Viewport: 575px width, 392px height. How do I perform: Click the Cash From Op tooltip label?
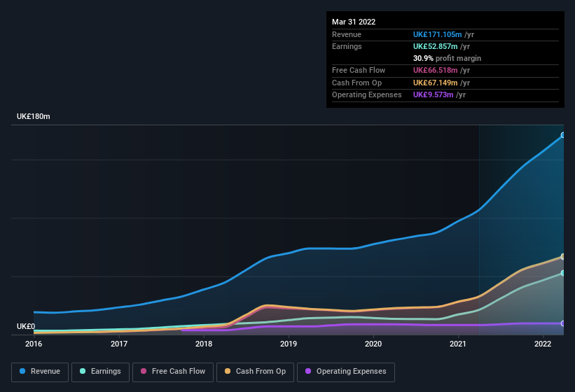coord(356,83)
